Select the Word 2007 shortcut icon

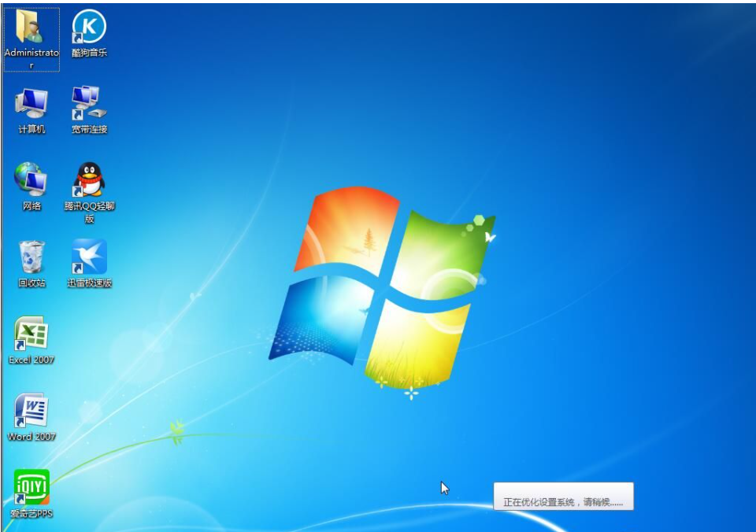click(x=31, y=411)
